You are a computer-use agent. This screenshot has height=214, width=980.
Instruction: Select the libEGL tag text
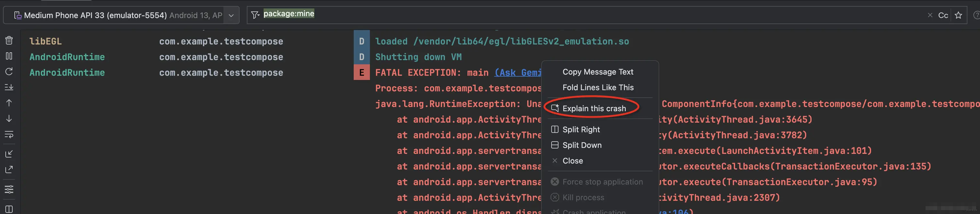(46, 42)
